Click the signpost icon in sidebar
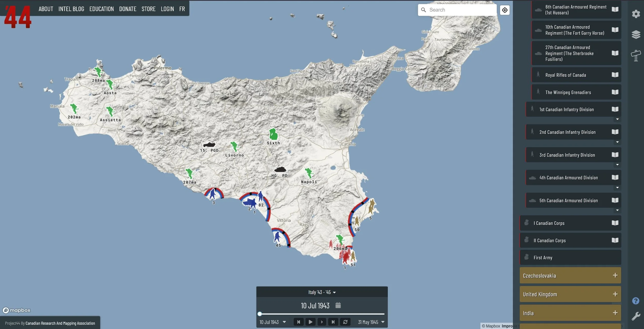 pos(636,55)
